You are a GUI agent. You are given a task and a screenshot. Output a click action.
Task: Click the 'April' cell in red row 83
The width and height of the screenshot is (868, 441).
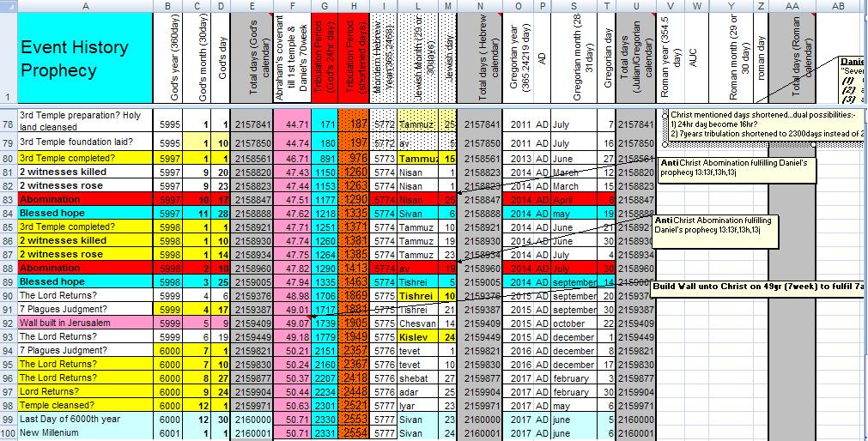[574, 199]
